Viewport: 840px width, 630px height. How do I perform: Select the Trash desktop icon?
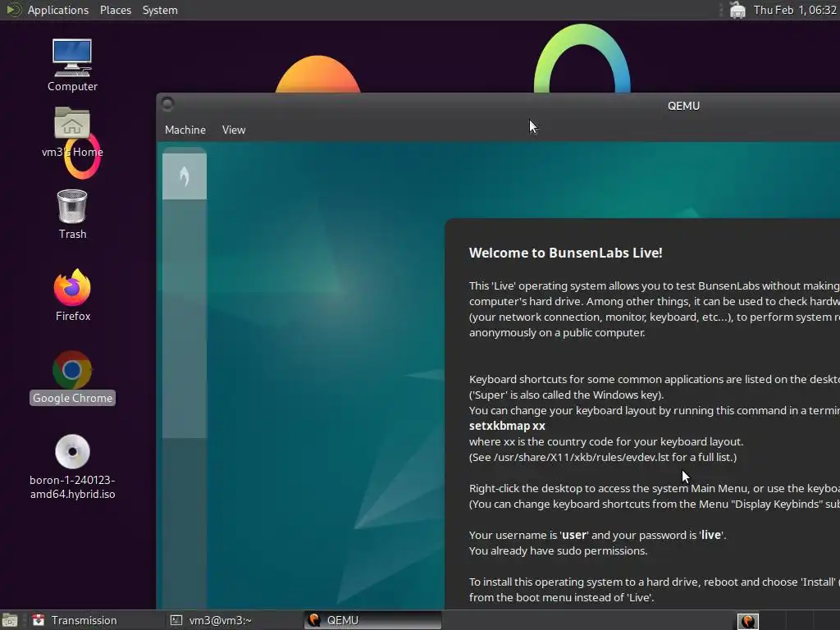[x=72, y=214]
